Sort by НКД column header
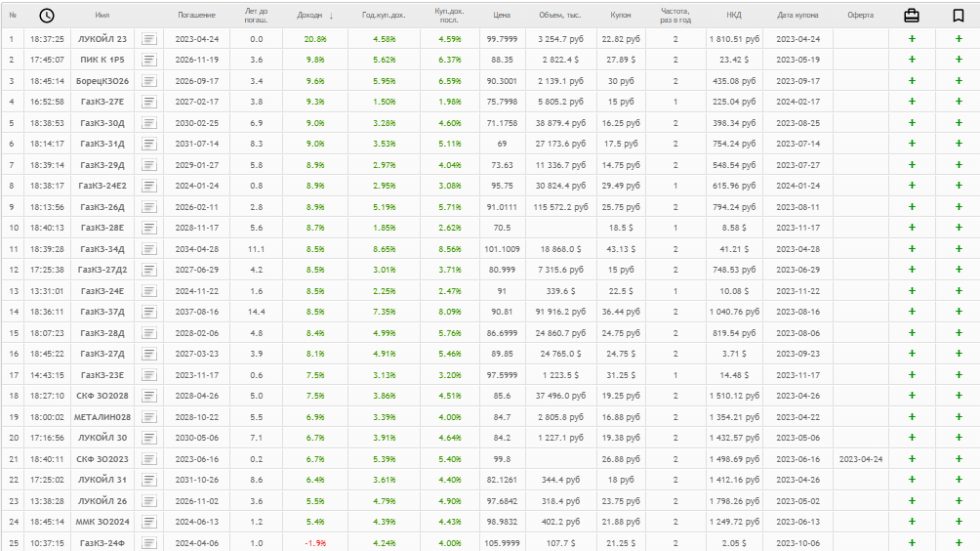Screen dimensions: 980x551 click(734, 15)
